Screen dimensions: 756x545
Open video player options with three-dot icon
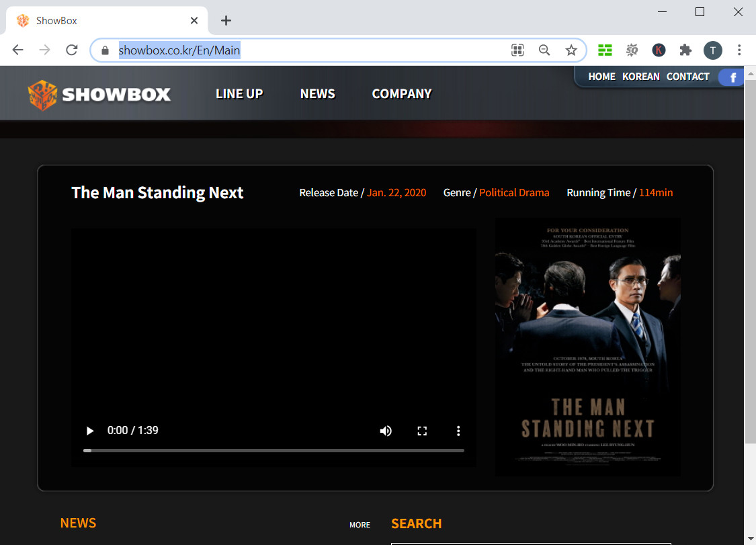pos(458,431)
